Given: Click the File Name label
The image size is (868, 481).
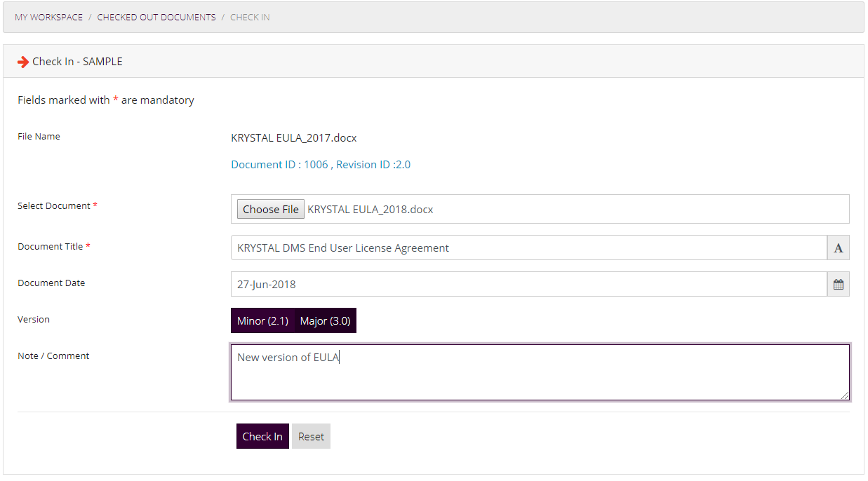Looking at the screenshot, I should 39,137.
